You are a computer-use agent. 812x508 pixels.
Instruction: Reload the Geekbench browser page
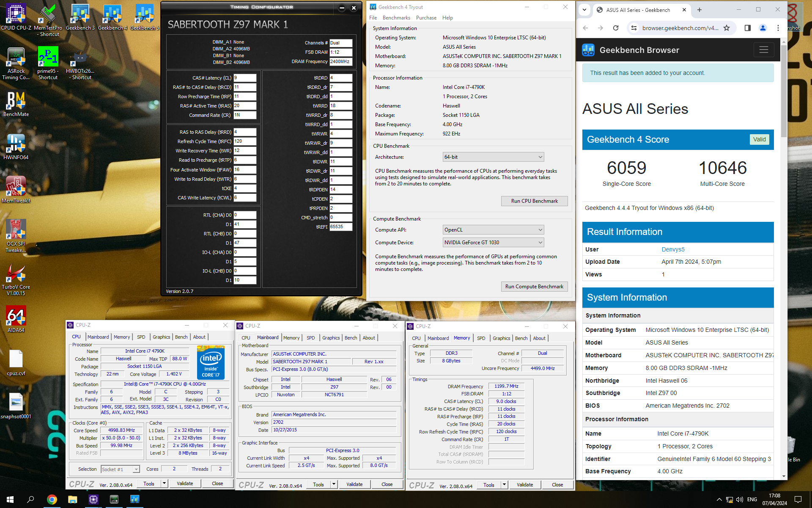pos(616,28)
